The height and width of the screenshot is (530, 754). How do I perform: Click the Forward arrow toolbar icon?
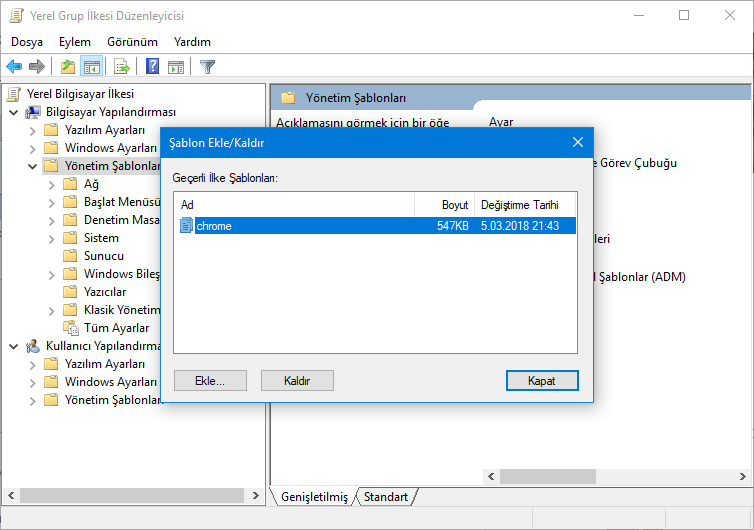coord(37,66)
